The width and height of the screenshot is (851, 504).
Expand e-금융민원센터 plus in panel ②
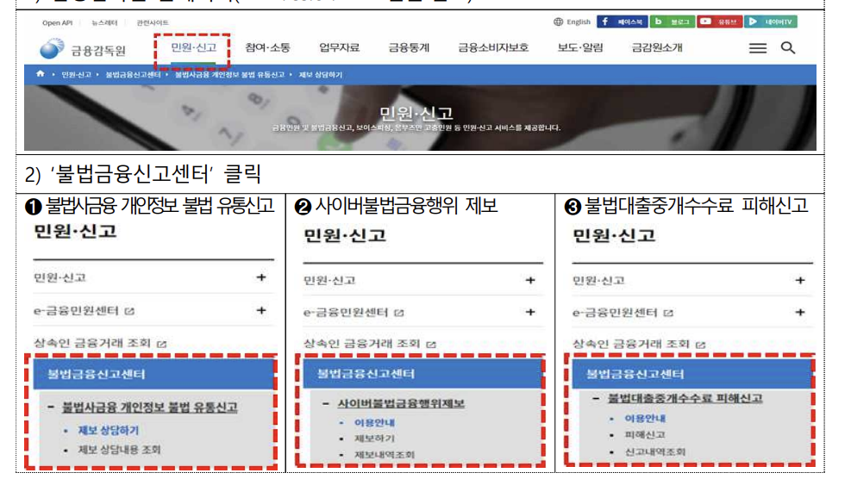[x=530, y=313]
